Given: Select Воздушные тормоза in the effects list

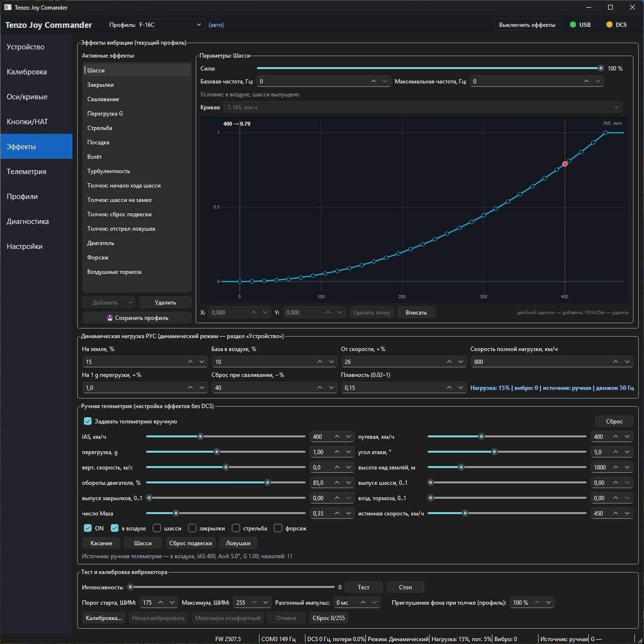Looking at the screenshot, I should pos(137,272).
